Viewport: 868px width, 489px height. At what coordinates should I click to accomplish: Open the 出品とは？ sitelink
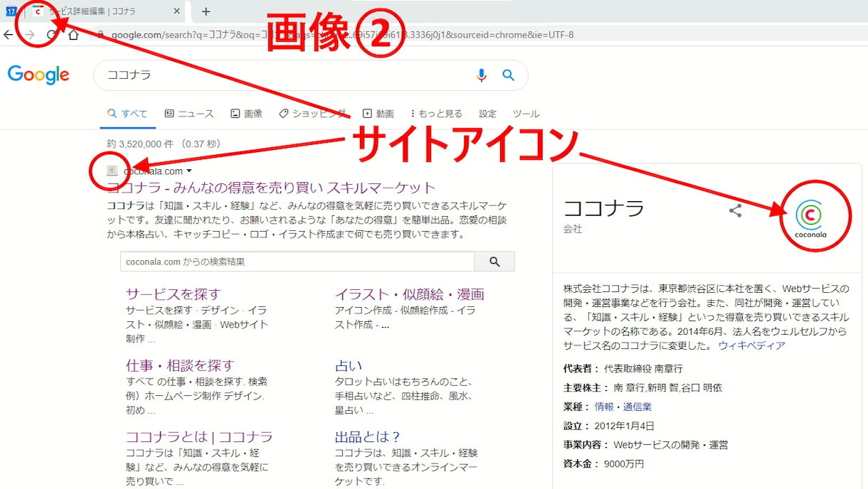pyautogui.click(x=369, y=436)
